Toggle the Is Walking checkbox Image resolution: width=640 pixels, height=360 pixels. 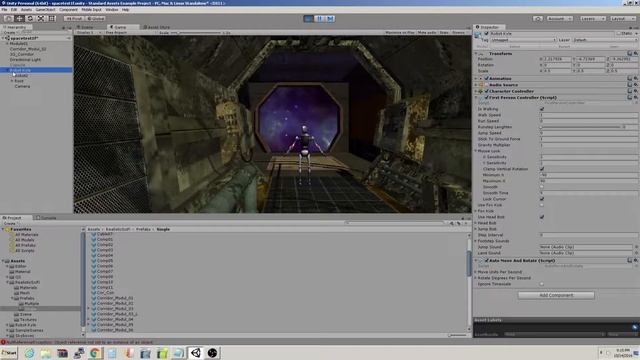point(542,109)
